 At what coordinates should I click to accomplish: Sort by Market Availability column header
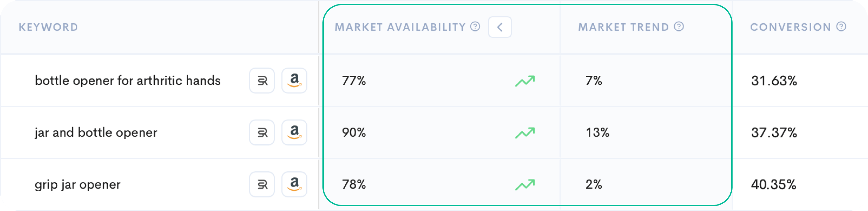point(400,27)
